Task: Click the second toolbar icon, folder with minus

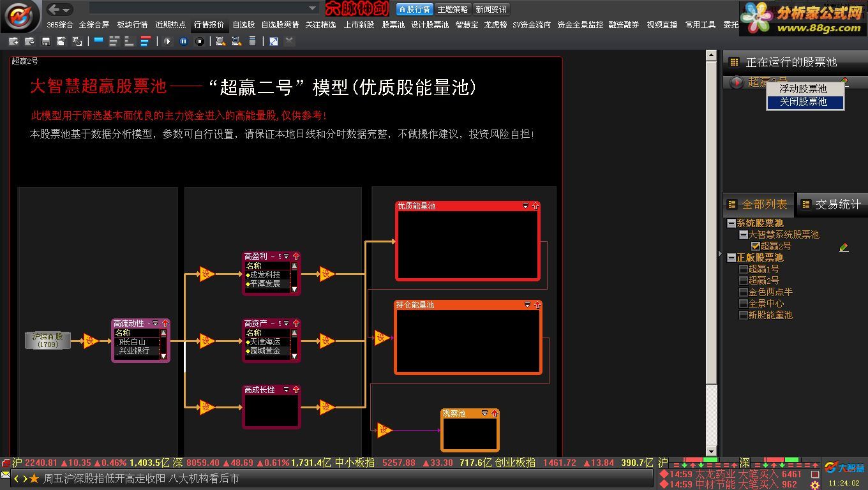Action: click(x=29, y=41)
